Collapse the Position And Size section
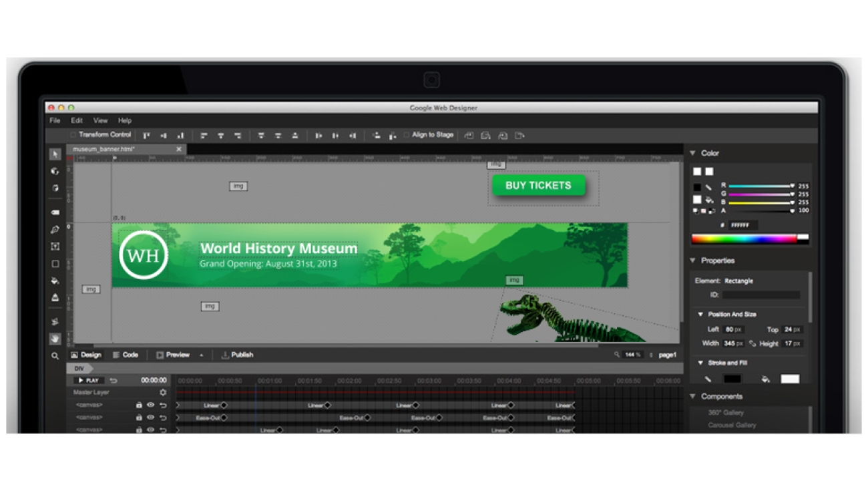 pos(700,315)
